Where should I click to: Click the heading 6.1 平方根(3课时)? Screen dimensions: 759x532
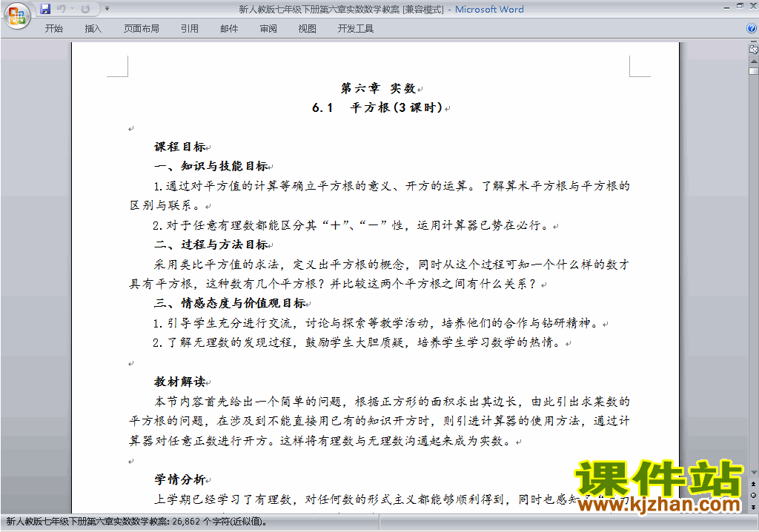point(377,108)
